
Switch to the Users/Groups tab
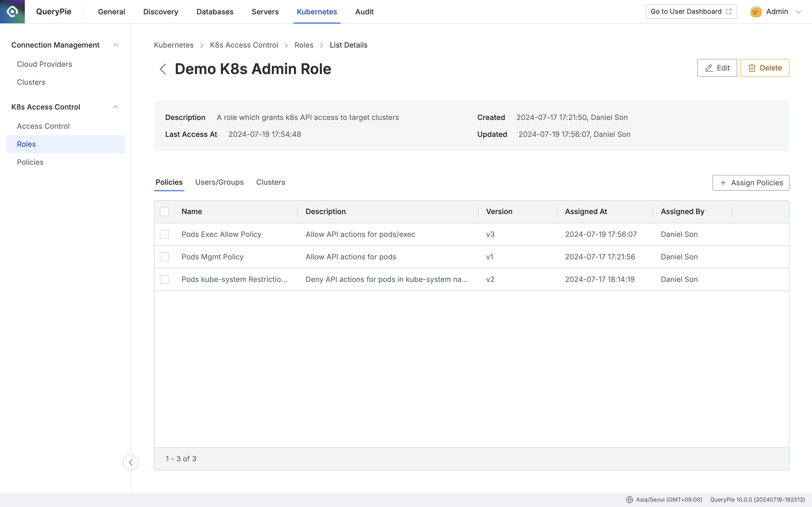219,182
